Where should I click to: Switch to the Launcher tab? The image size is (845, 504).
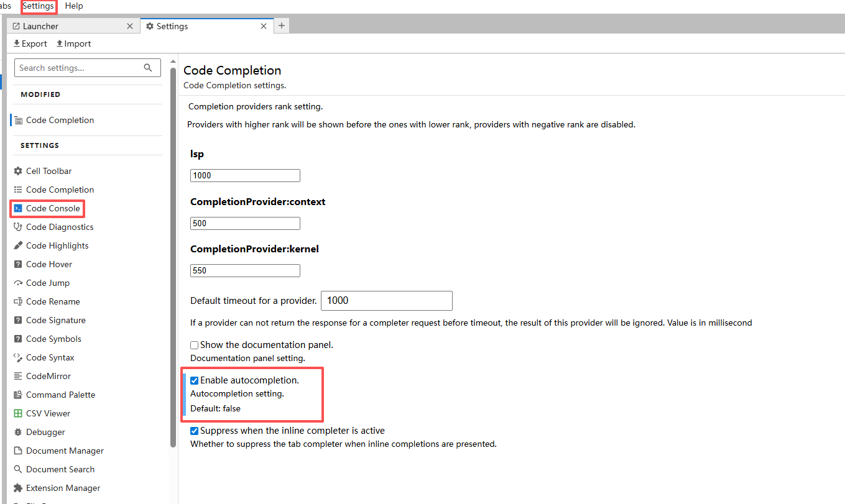68,26
